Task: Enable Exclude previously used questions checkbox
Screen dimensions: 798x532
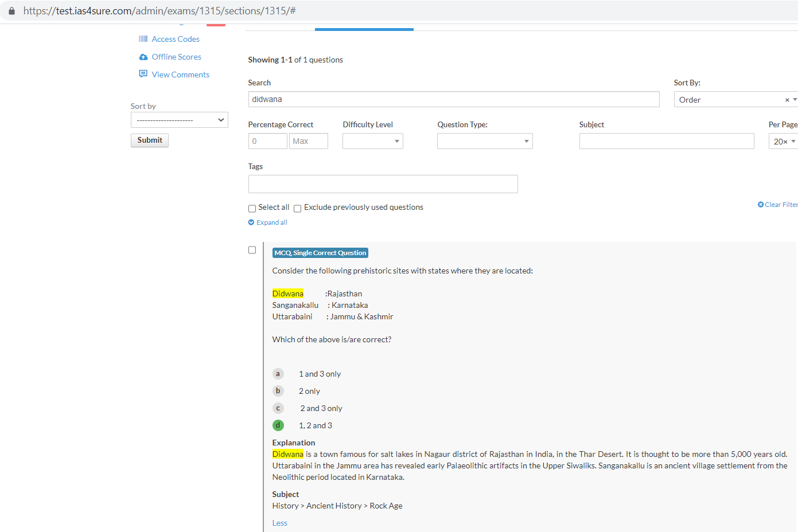Action: pyautogui.click(x=298, y=209)
